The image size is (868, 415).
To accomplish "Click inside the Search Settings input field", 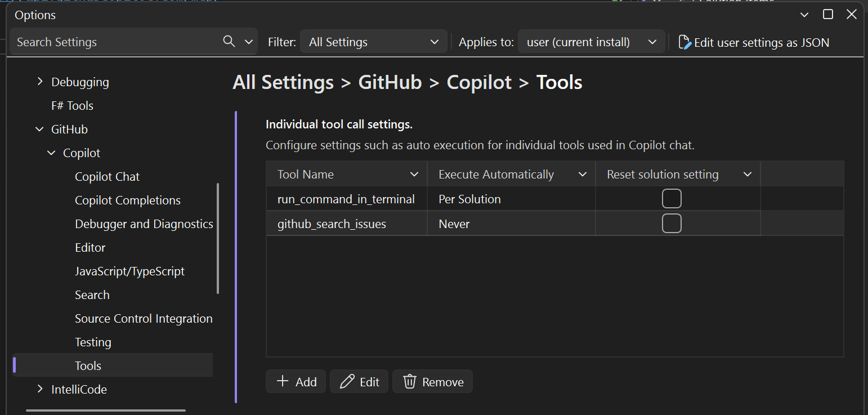I will point(113,41).
